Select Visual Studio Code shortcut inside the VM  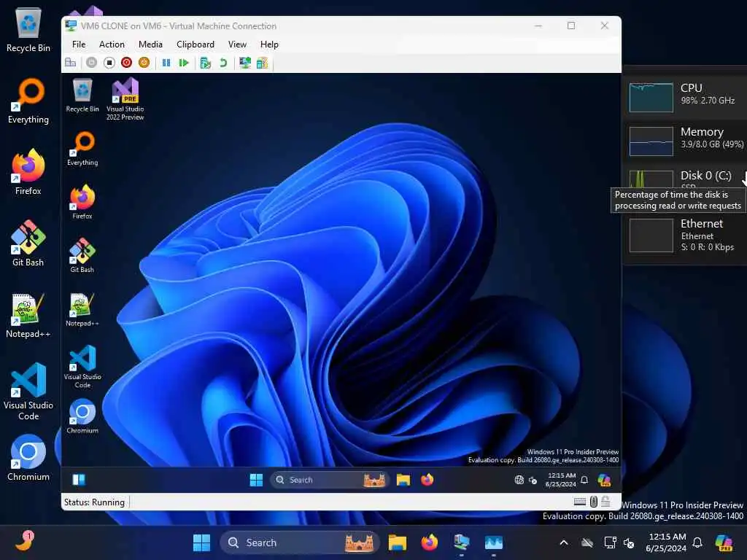click(x=82, y=367)
